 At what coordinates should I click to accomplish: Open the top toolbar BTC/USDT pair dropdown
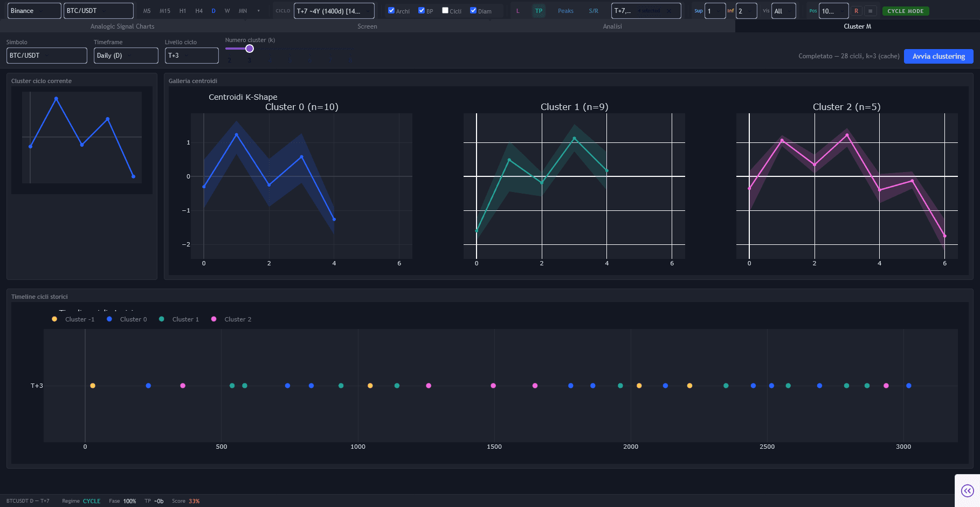point(98,11)
